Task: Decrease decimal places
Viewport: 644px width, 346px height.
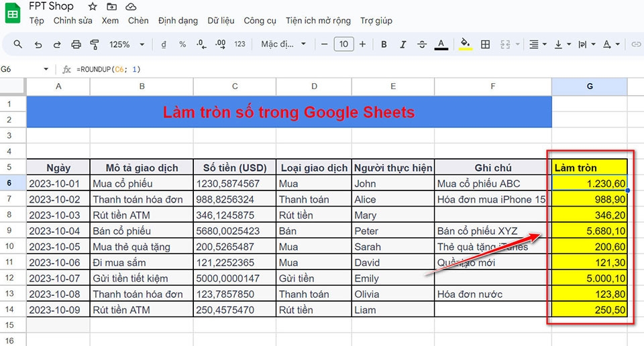Action: [x=201, y=44]
